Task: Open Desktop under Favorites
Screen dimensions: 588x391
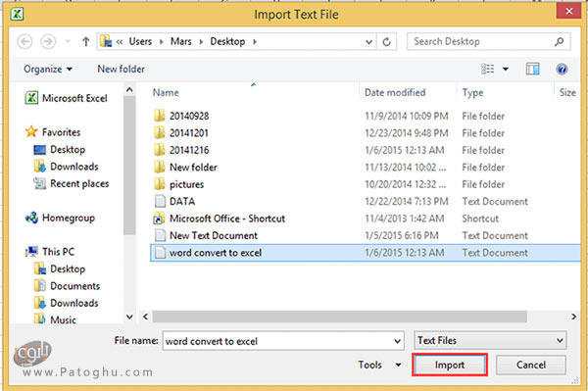Action: click(59, 150)
